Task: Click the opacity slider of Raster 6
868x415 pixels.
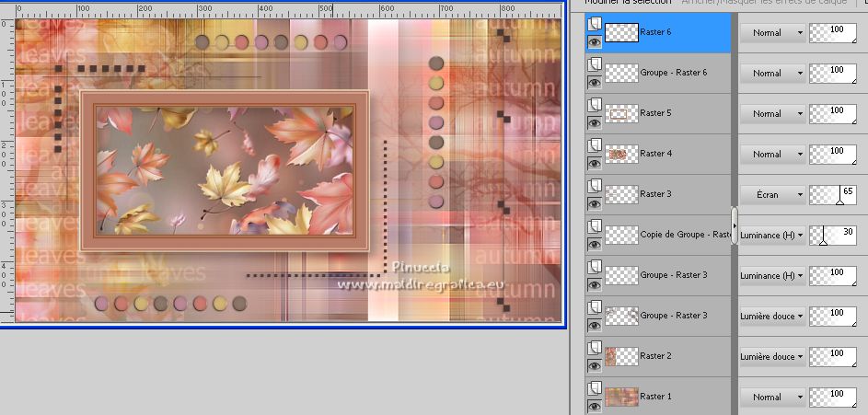Action: (x=833, y=33)
